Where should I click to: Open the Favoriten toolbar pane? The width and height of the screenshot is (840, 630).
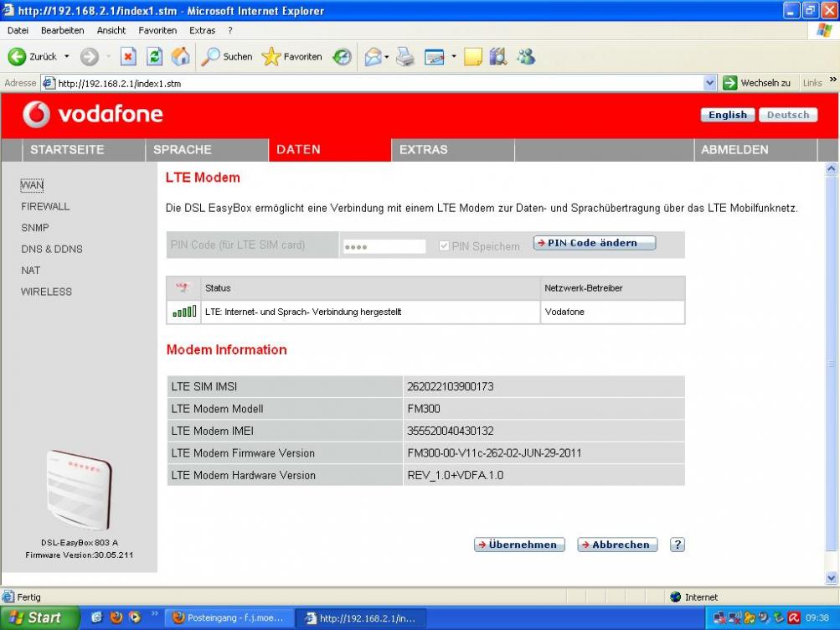tap(292, 56)
